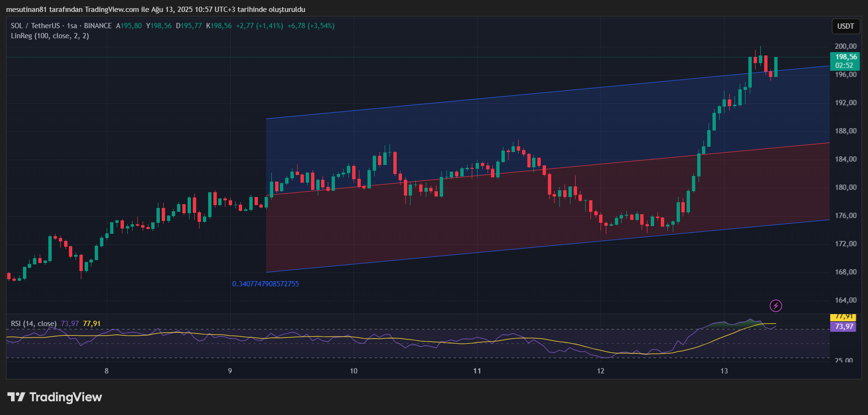Image resolution: width=868 pixels, height=415 pixels.
Task: Click the TradingView wordmark text
Action: tap(66, 397)
